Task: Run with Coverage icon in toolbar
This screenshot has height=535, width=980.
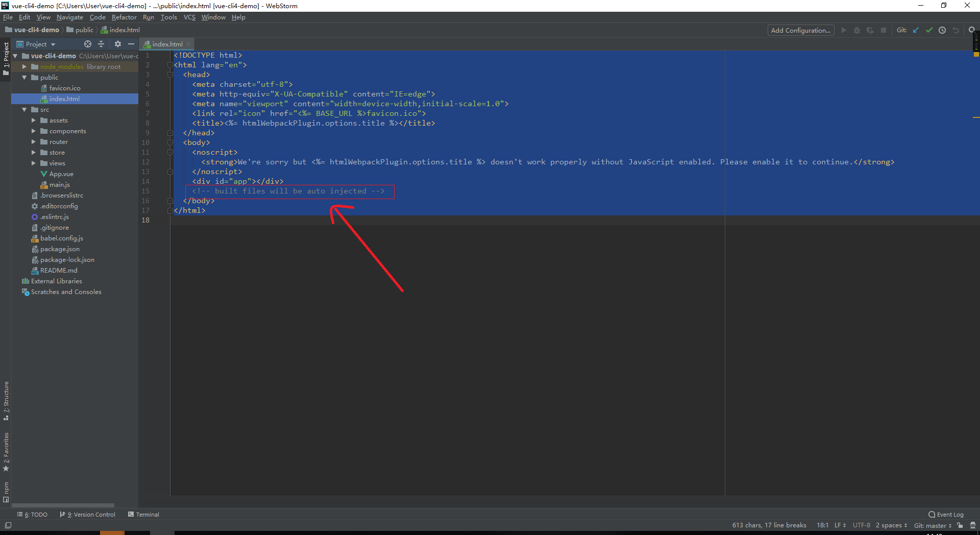Action: point(870,30)
